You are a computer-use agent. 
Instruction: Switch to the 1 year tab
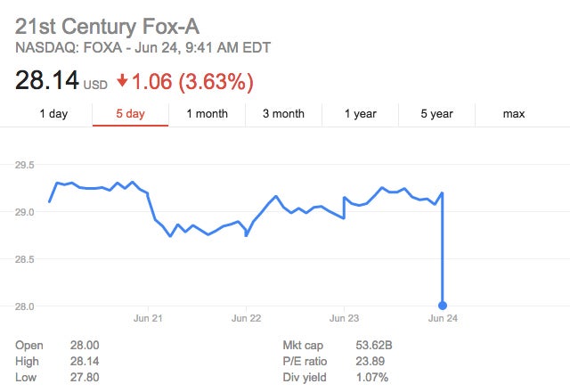tap(360, 114)
